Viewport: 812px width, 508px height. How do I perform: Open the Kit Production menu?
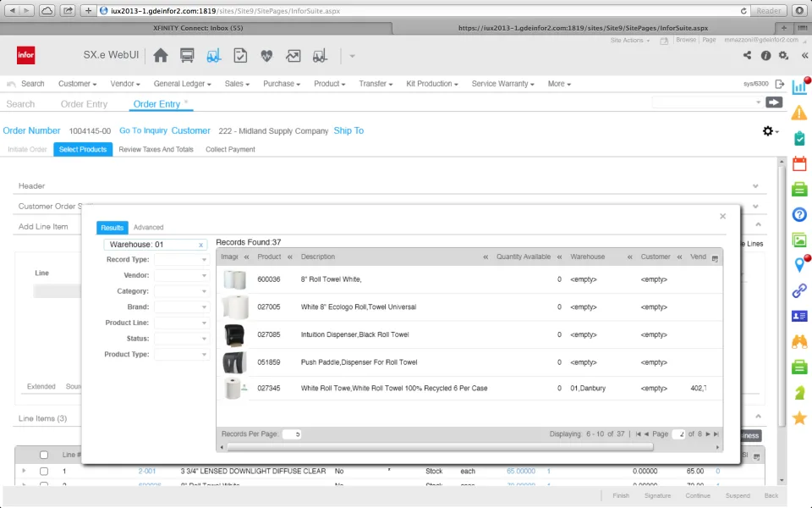pos(432,84)
